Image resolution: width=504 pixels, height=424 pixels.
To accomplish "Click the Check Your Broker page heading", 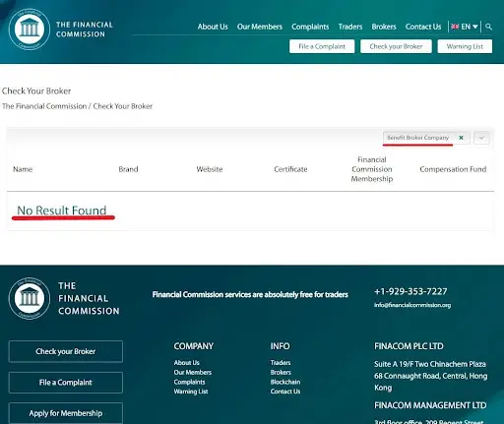I will tap(36, 91).
